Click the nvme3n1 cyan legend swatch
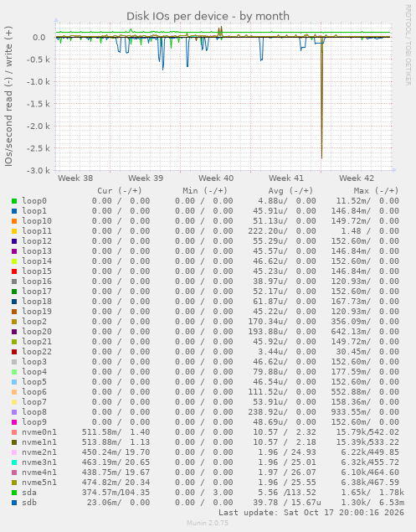416x532 pixels. click(14, 462)
